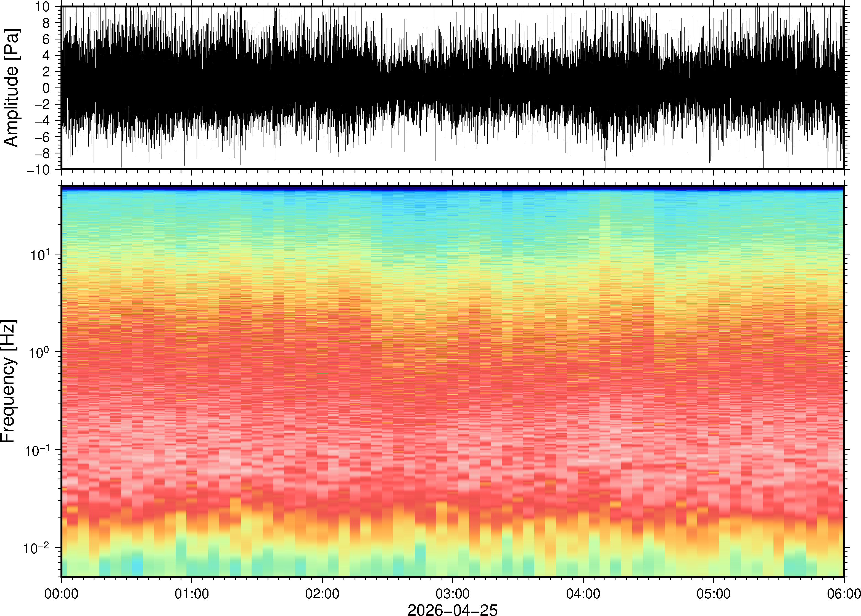Click the Frequency [Hz] axis title

point(8,381)
